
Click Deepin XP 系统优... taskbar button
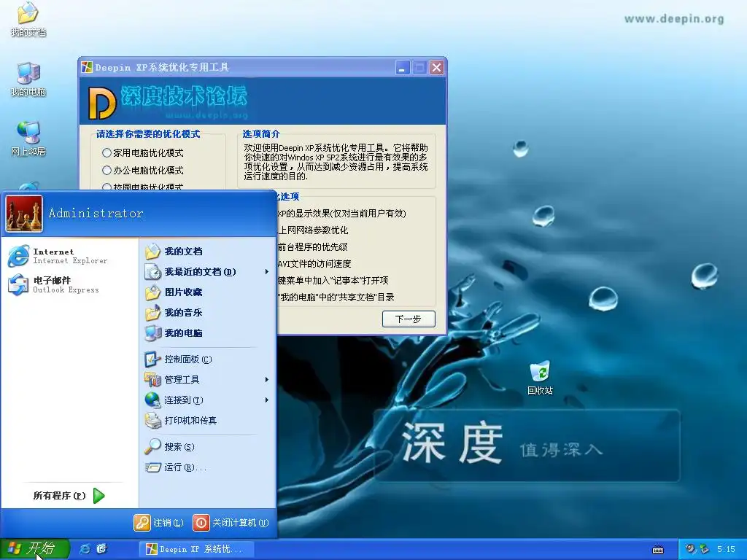pyautogui.click(x=196, y=550)
